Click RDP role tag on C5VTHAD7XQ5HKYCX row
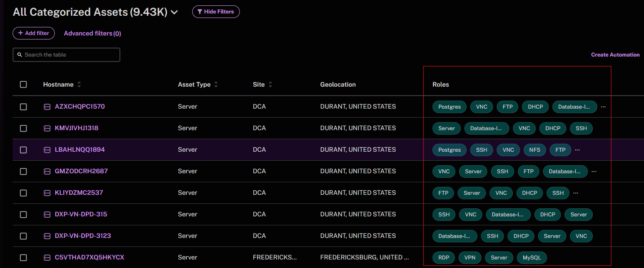This screenshot has width=644, height=268. pos(444,258)
